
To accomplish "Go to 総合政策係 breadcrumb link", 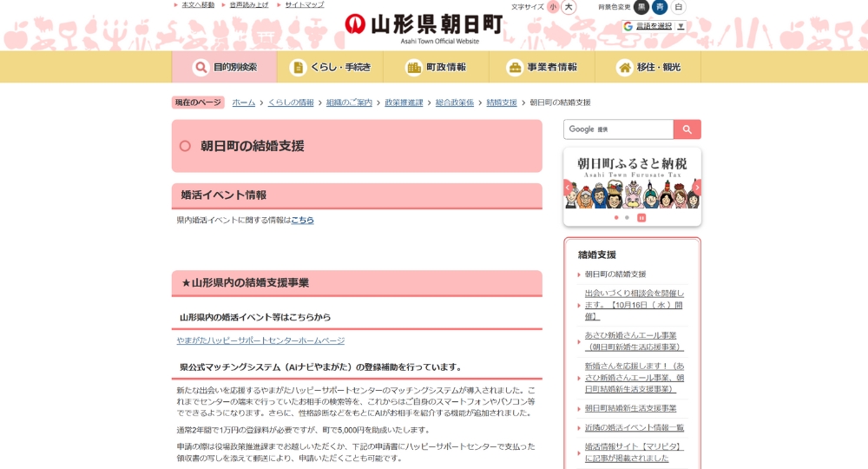I will click(x=455, y=102).
